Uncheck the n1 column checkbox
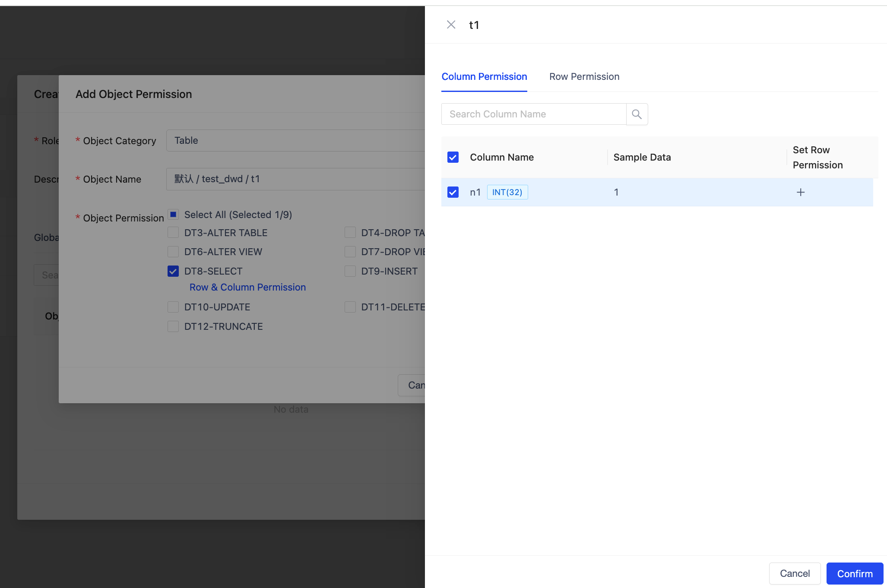The height and width of the screenshot is (588, 887). pos(453,192)
